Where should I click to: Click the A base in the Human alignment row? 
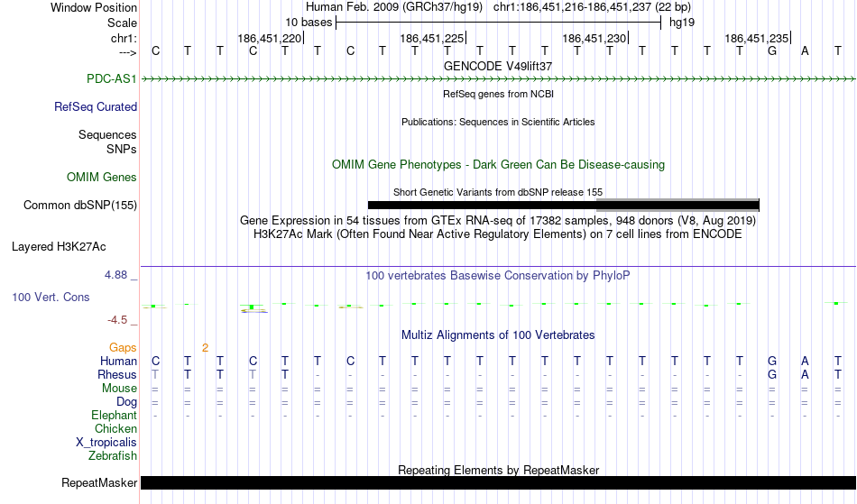click(x=805, y=361)
